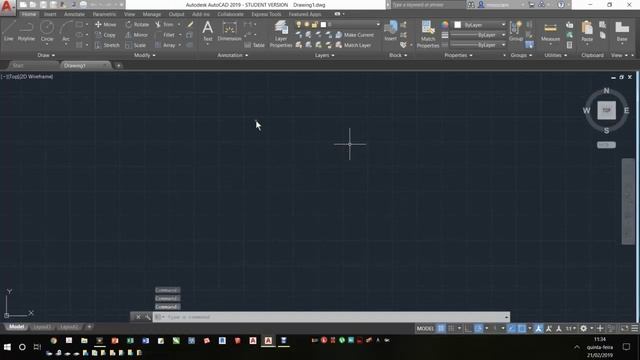Expand the Annotation panel
Viewport: 640px width, 360px height.
pyautogui.click(x=232, y=55)
